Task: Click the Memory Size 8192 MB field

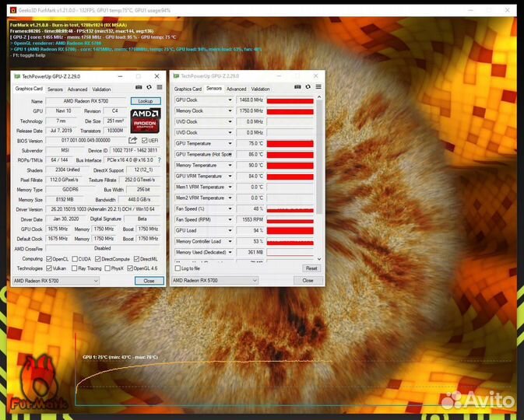Action: pyautogui.click(x=65, y=200)
